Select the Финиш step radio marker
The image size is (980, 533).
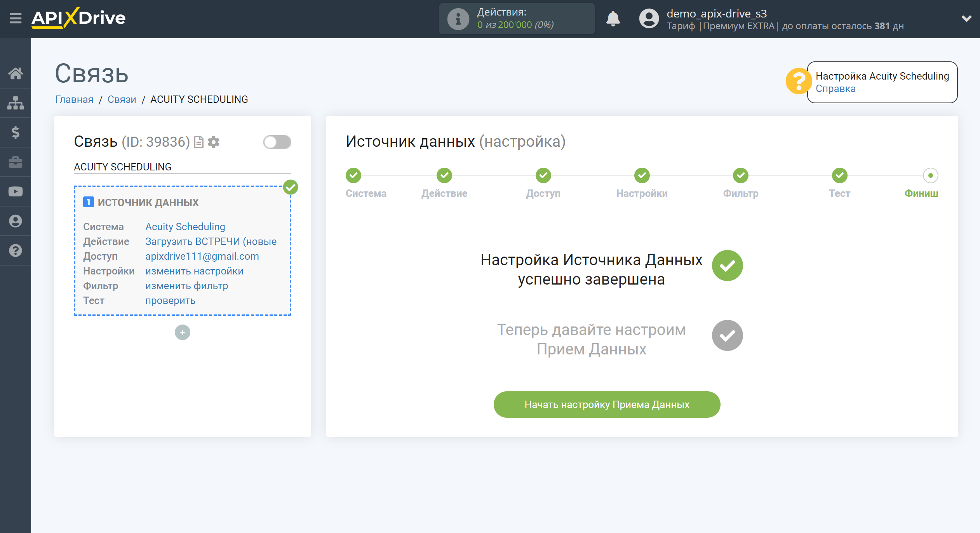(x=931, y=175)
